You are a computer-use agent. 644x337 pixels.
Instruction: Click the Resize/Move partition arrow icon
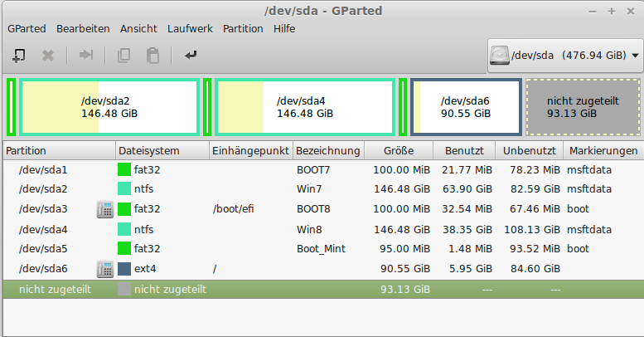point(86,55)
